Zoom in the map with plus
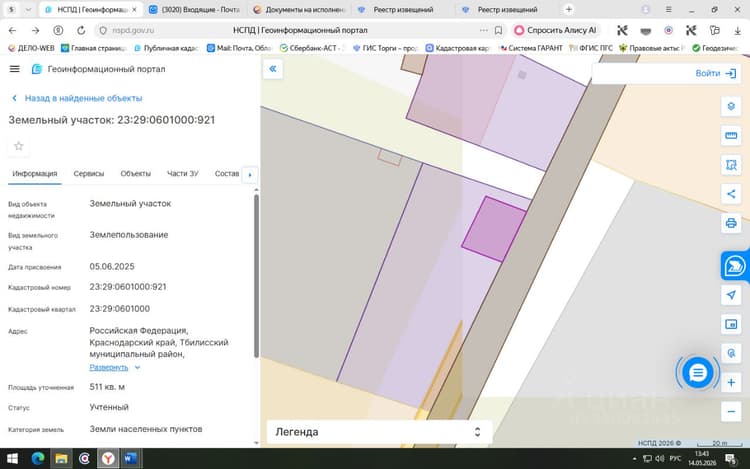The height and width of the screenshot is (469, 750). pos(731,382)
